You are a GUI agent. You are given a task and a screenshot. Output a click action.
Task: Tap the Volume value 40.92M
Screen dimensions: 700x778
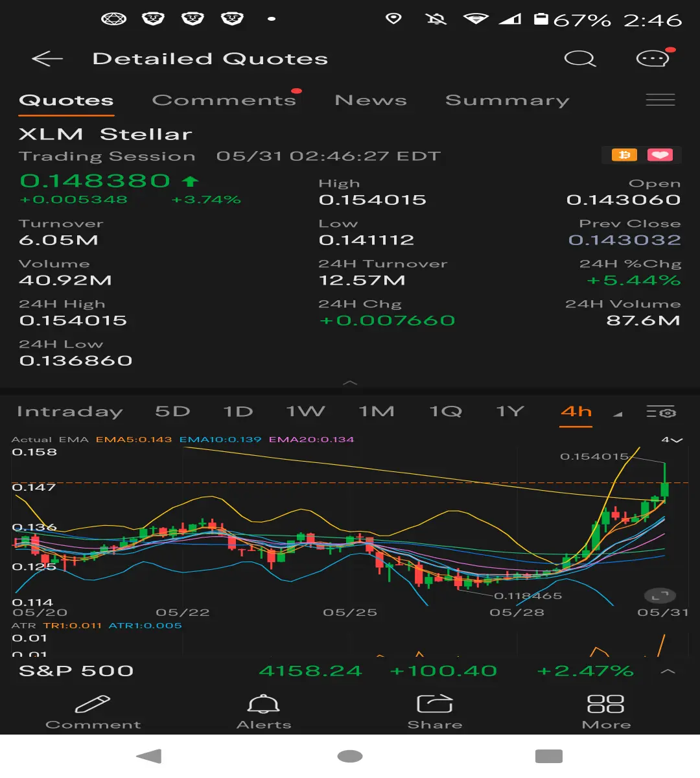(65, 280)
